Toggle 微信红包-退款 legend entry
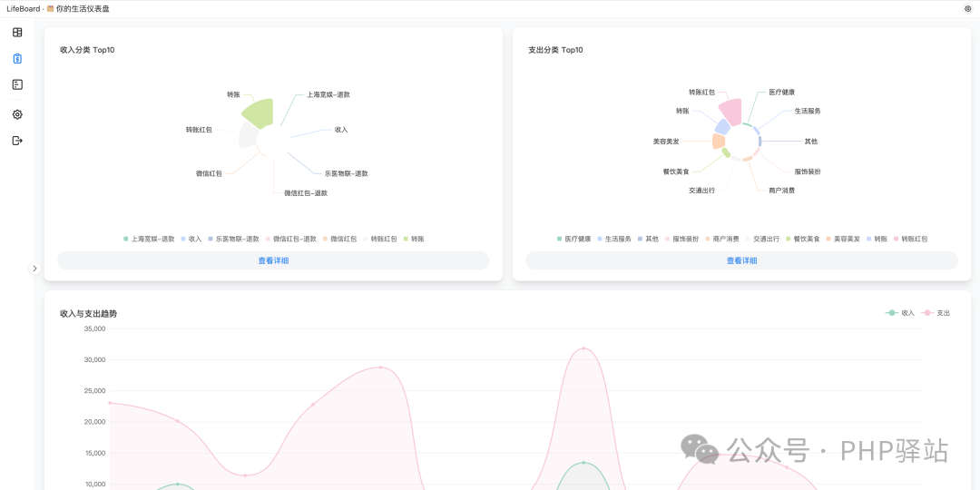 (290, 239)
